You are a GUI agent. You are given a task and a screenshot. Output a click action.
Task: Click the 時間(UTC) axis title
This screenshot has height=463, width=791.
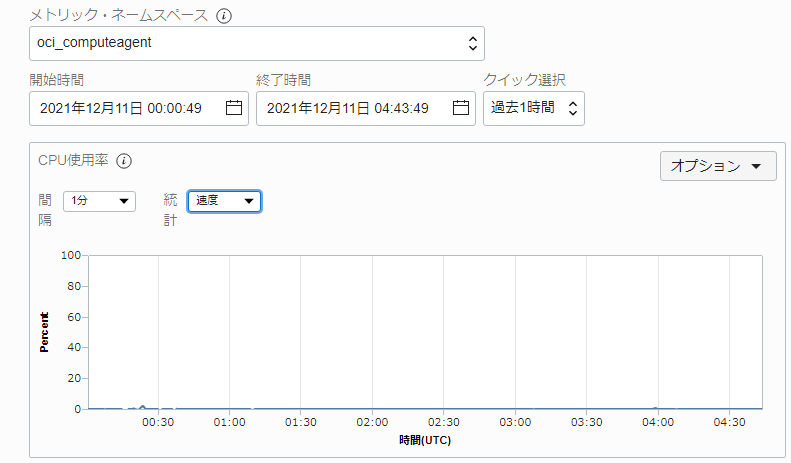(425, 440)
